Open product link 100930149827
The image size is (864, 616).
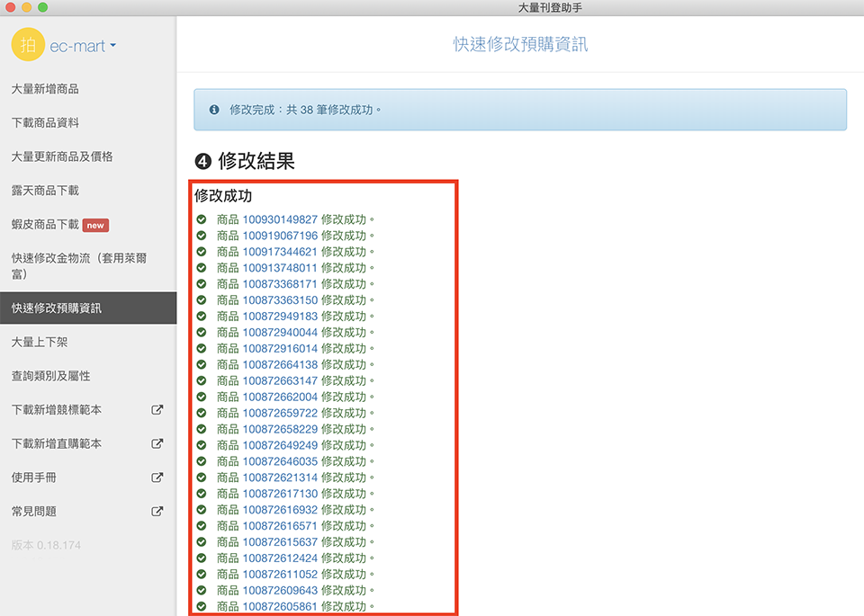[280, 219]
